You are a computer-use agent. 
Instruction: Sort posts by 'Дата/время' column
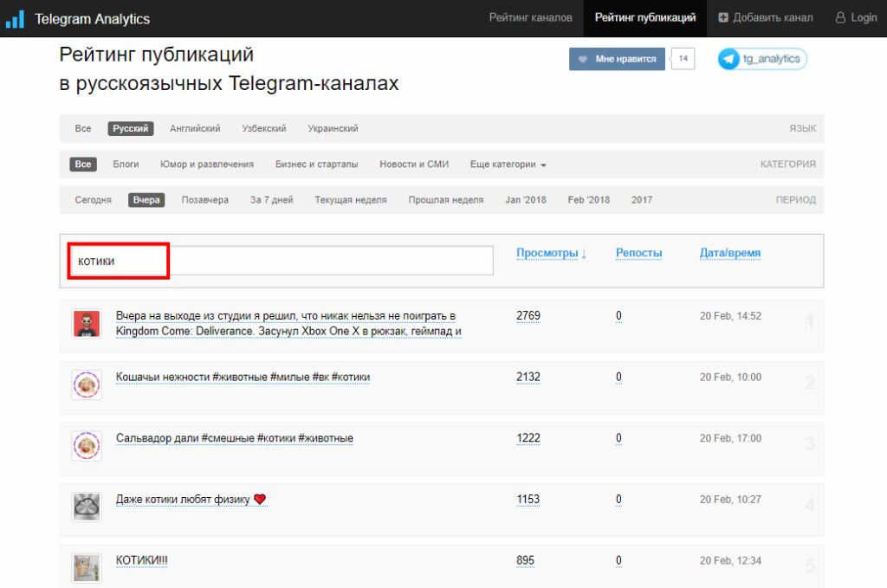[730, 253]
